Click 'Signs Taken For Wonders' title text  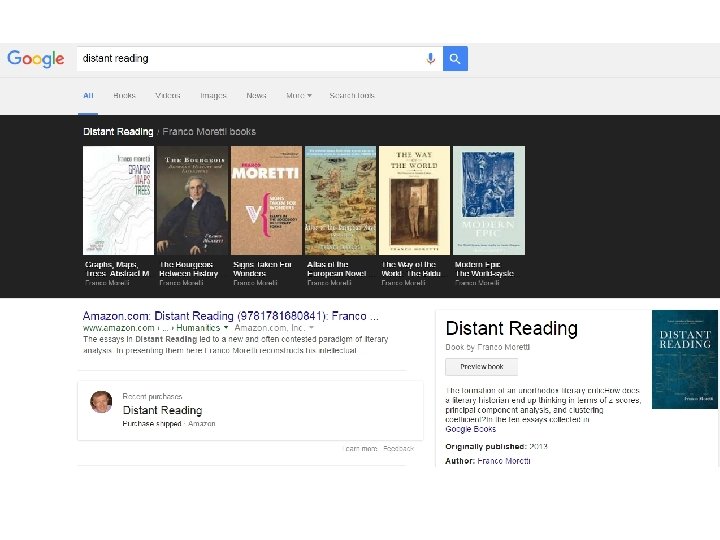[x=262, y=269]
